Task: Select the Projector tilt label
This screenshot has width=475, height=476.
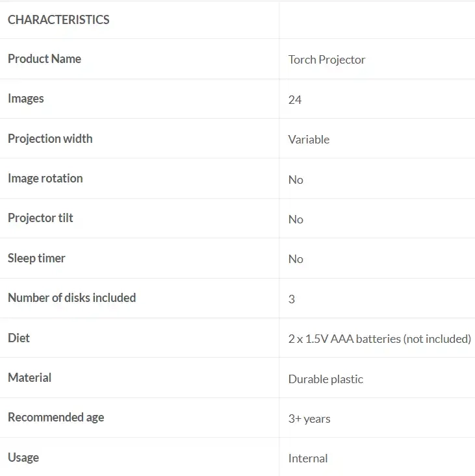Action: coord(40,218)
